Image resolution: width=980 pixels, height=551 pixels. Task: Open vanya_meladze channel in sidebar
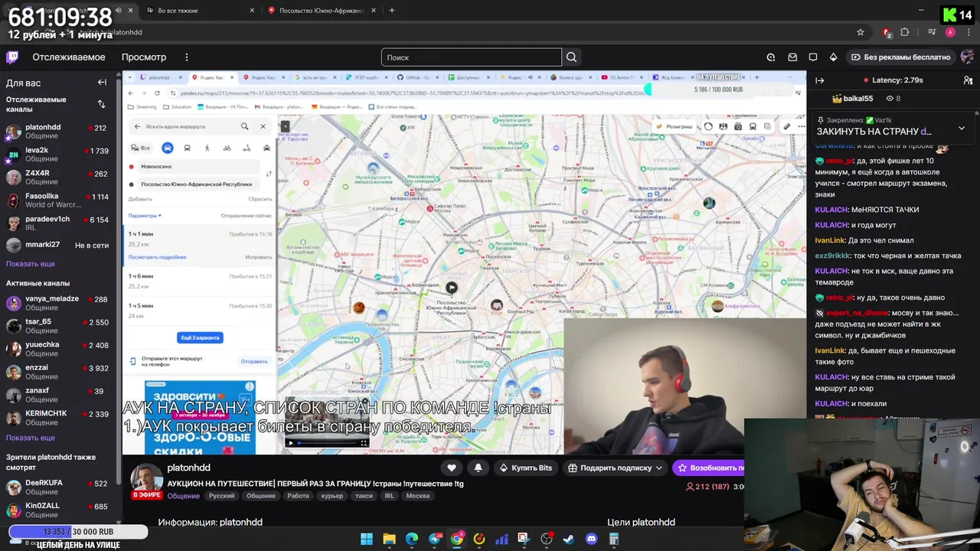tap(57, 303)
